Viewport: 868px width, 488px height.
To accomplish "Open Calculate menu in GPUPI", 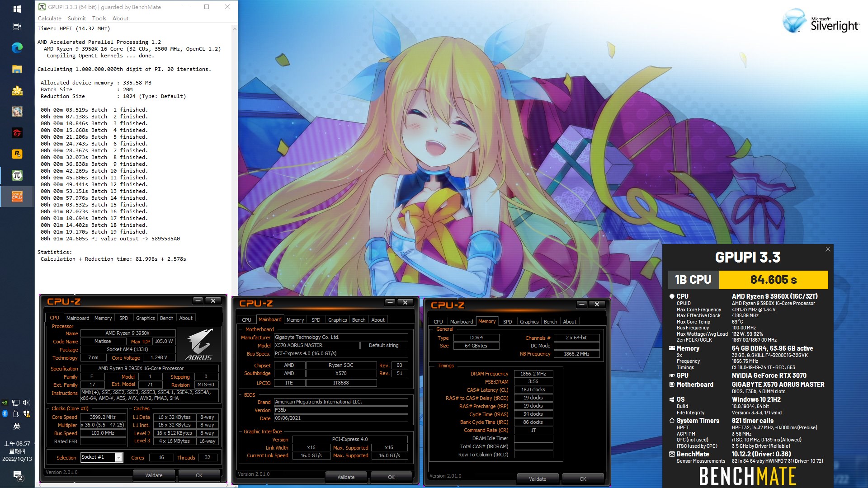I will pos(50,19).
